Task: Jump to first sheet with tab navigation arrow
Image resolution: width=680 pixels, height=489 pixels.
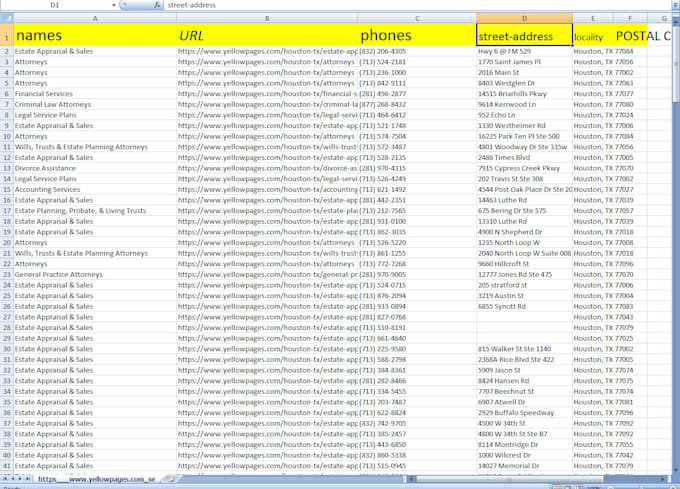Action: 5,479
